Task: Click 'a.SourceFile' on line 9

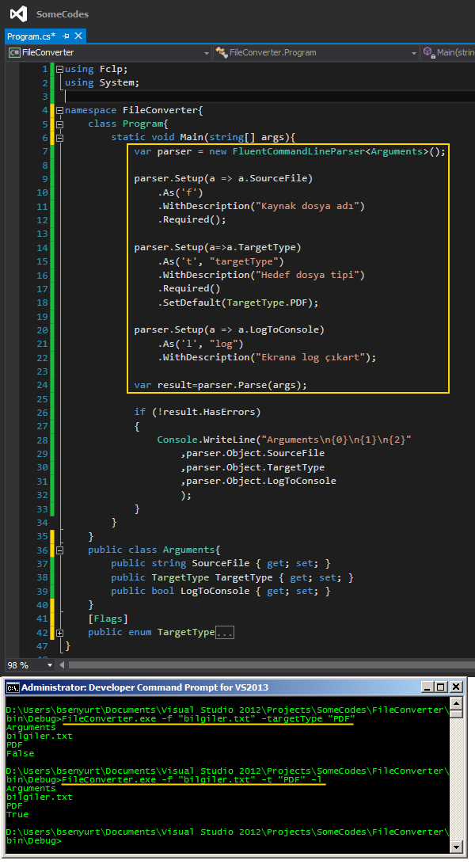Action: 273,179
